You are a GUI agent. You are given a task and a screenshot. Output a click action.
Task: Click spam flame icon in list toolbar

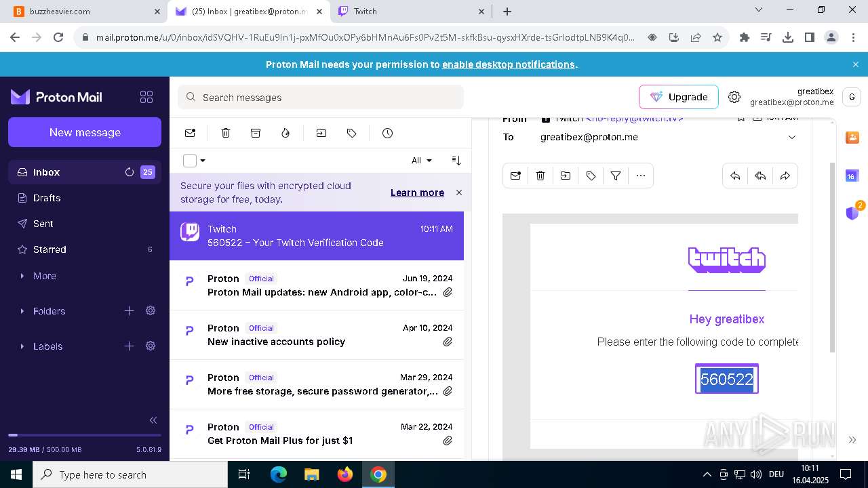(x=285, y=133)
